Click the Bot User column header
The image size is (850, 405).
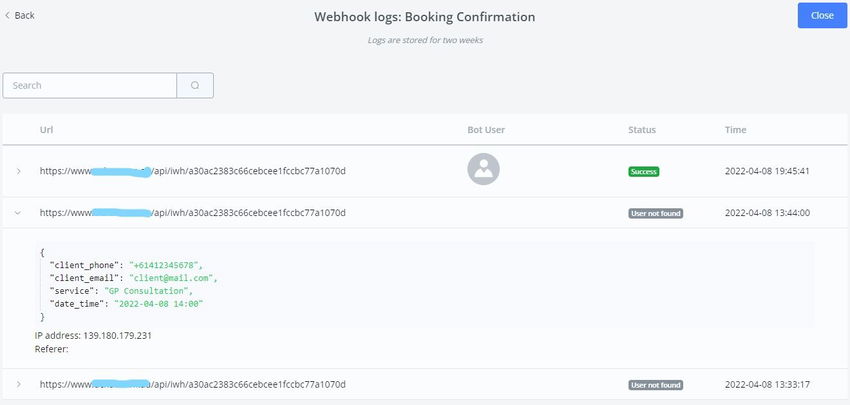[488, 130]
